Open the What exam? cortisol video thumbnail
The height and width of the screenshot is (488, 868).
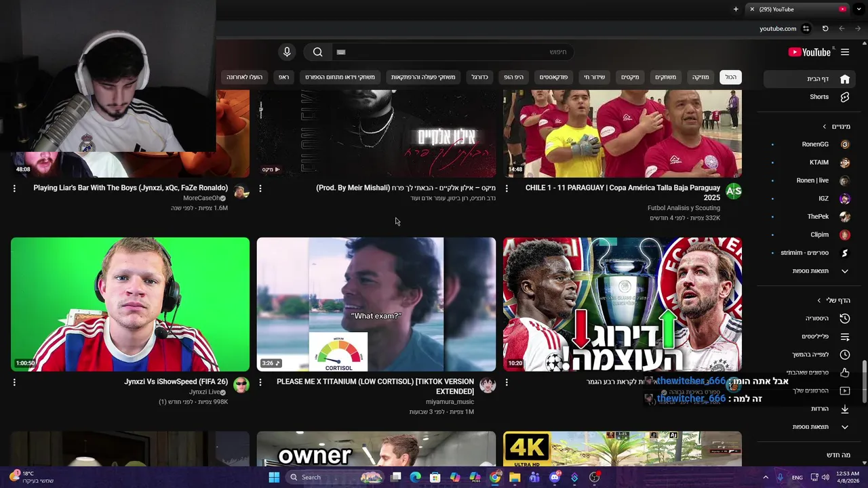pyautogui.click(x=376, y=304)
